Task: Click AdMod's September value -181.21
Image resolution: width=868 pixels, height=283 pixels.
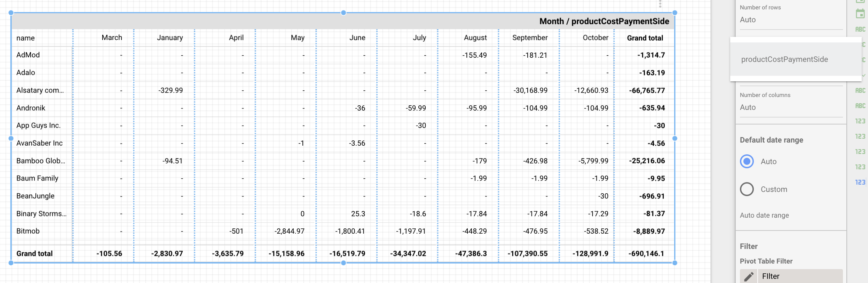Action: [x=535, y=55]
